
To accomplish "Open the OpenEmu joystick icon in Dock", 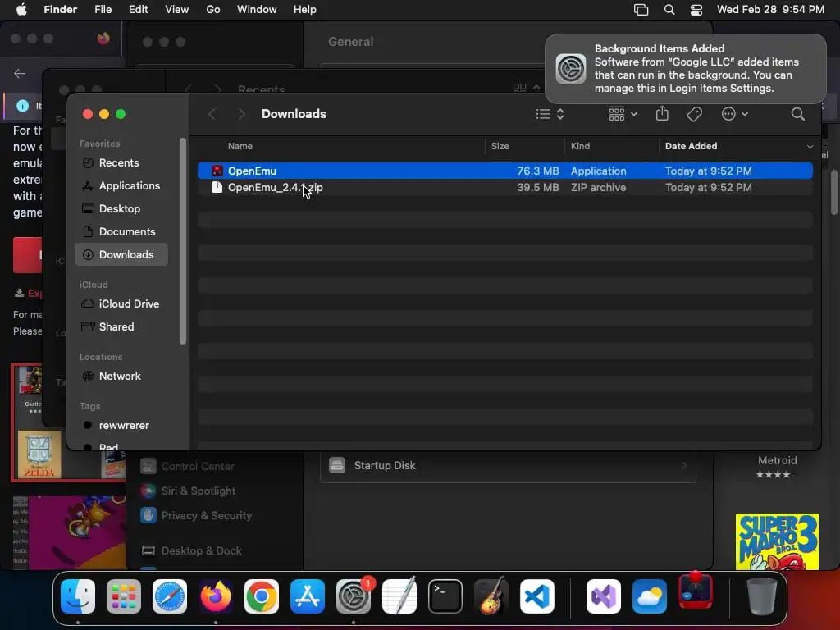I will click(x=696, y=591).
